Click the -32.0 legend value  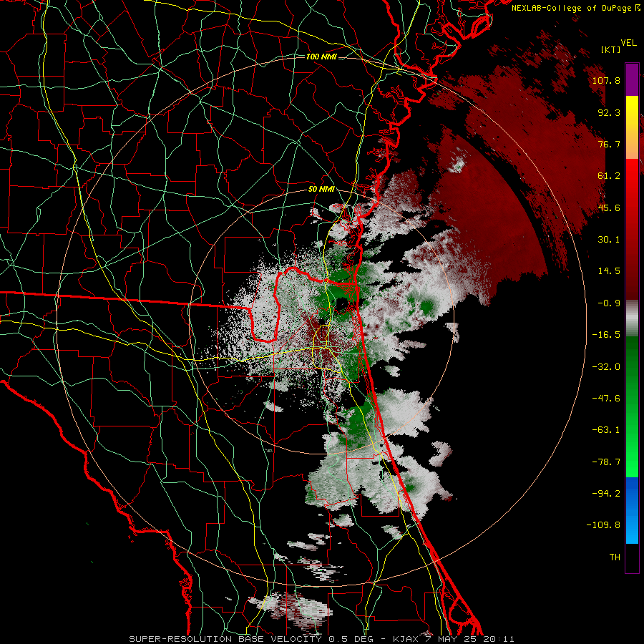[606, 367]
